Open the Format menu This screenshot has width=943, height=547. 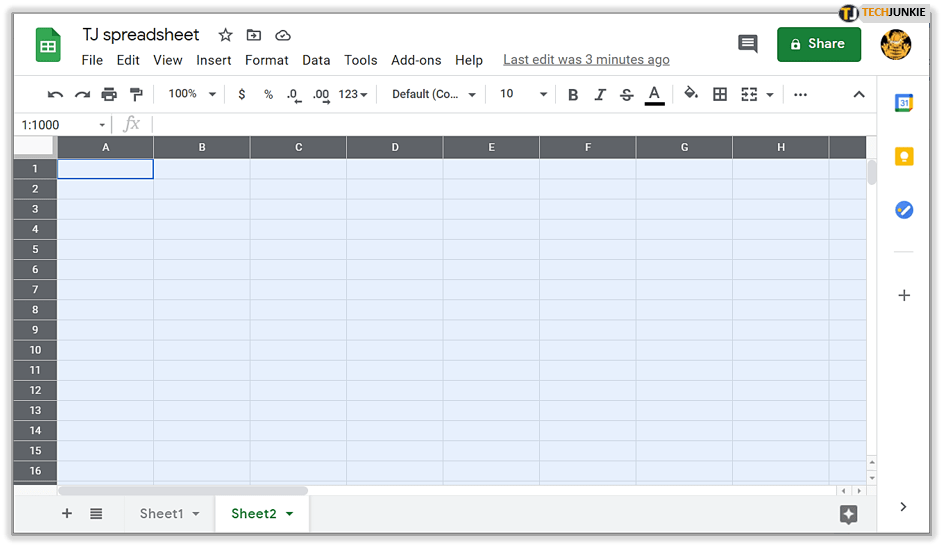coord(266,60)
